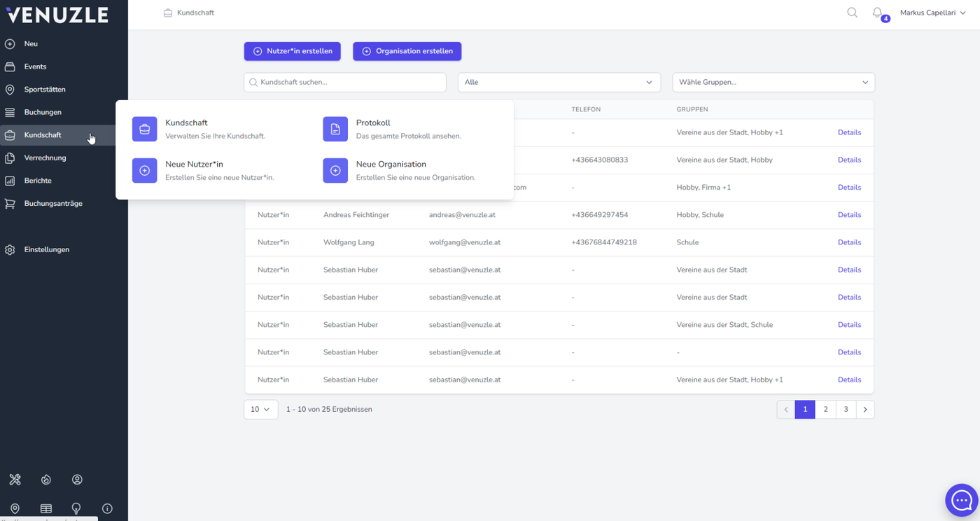Click the flame icon in sidebar
Viewport: 980px width, 521px height.
coord(46,480)
